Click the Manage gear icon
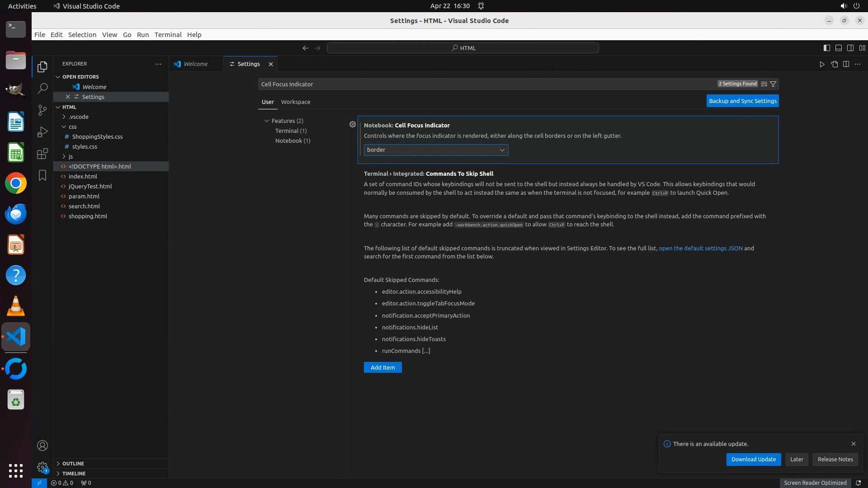This screenshot has height=488, width=868. 42,467
